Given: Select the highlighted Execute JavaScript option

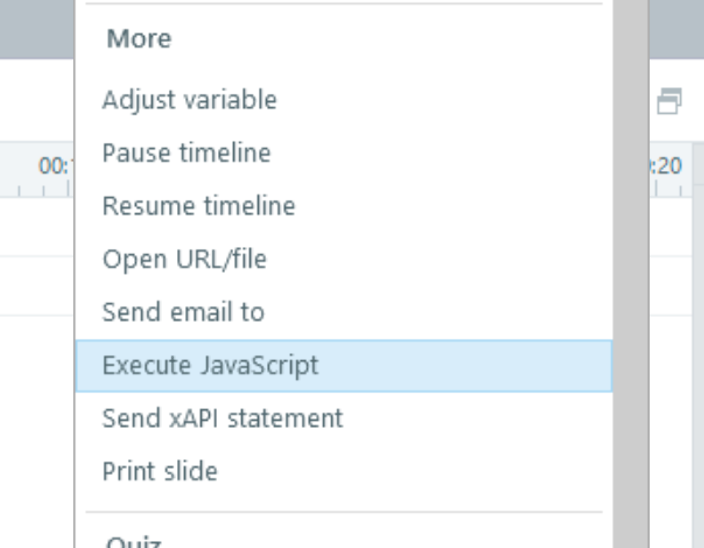Looking at the screenshot, I should coord(210,365).
